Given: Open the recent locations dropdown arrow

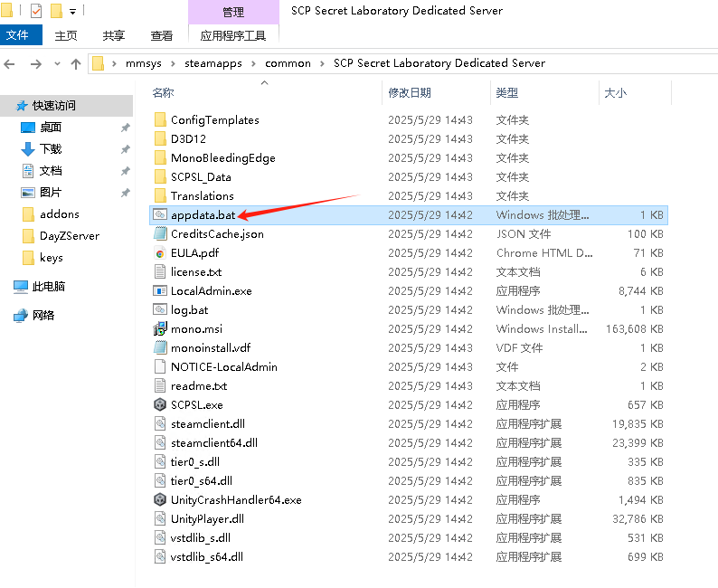Looking at the screenshot, I should (x=57, y=63).
